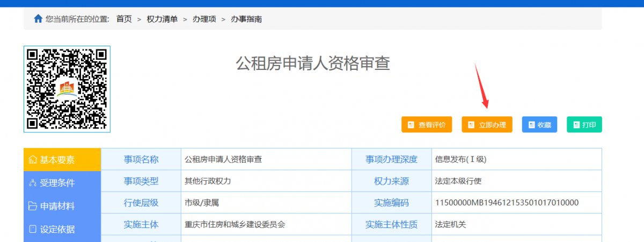Open 权力清单 in the breadcrumb
This screenshot has height=242, width=644.
162,19
